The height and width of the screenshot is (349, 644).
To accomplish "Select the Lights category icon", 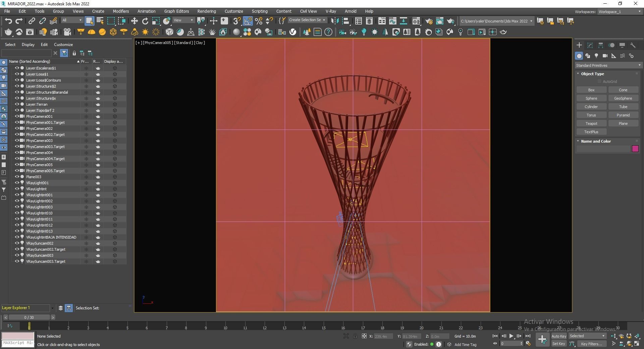I will click(596, 56).
